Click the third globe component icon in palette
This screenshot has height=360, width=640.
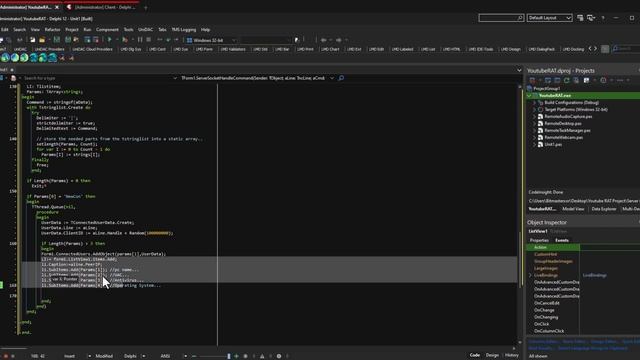pos(24,58)
